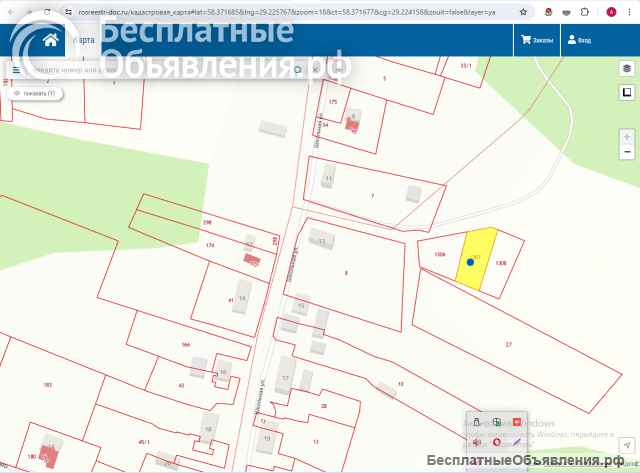Select parcel labeled 166
Image resolution: width=640 pixels, height=473 pixels.
[186, 345]
